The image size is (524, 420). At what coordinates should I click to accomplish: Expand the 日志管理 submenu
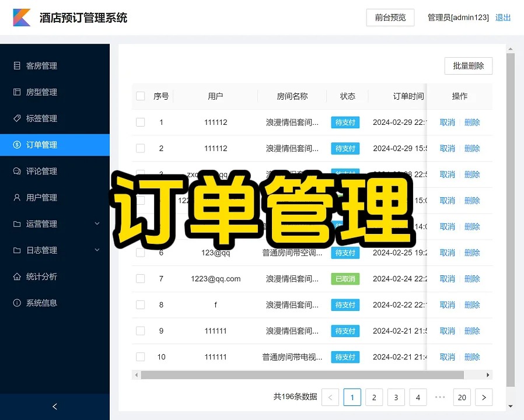(x=97, y=250)
